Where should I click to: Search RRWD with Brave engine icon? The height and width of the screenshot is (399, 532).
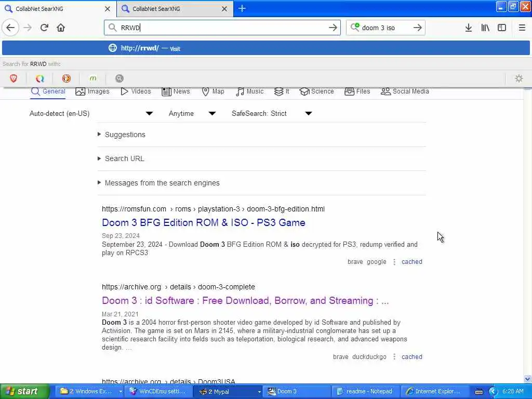[14, 78]
